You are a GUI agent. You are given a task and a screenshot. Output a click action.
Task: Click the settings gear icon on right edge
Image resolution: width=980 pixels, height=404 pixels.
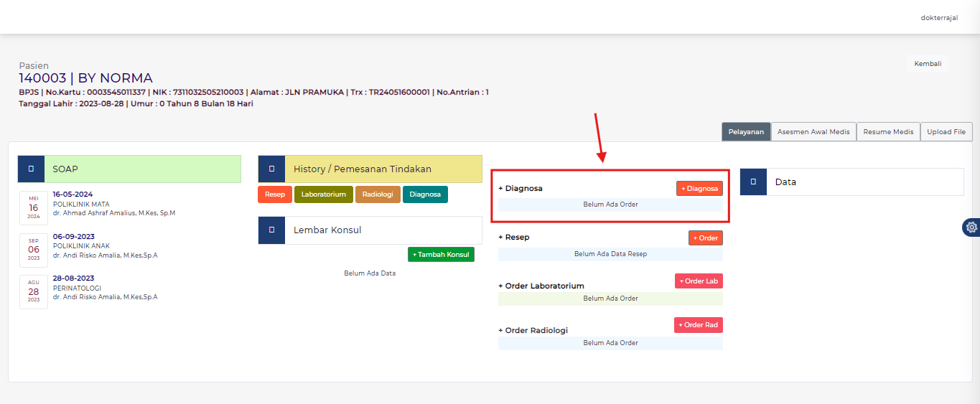coord(971,227)
